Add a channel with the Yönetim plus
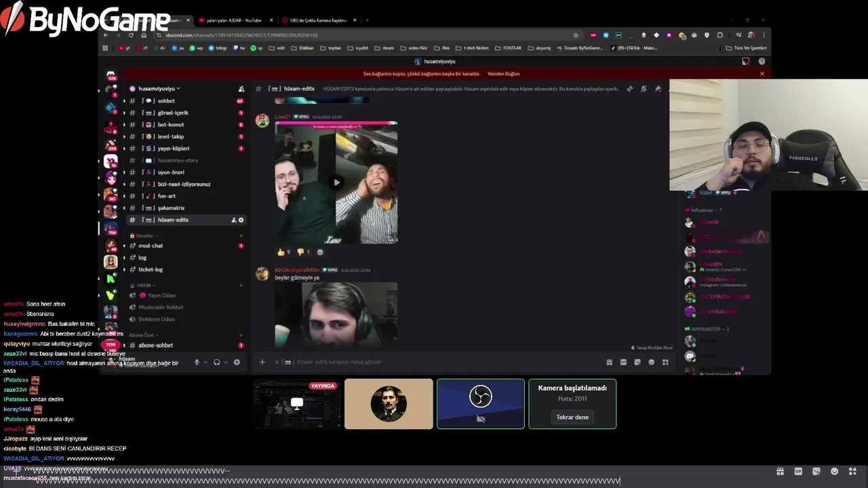The height and width of the screenshot is (488, 868). pyautogui.click(x=241, y=236)
